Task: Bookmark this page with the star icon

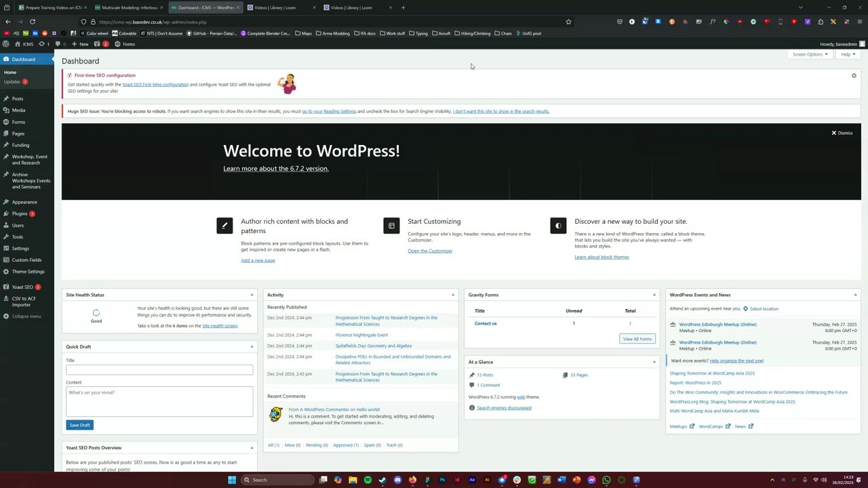Action: (x=568, y=22)
